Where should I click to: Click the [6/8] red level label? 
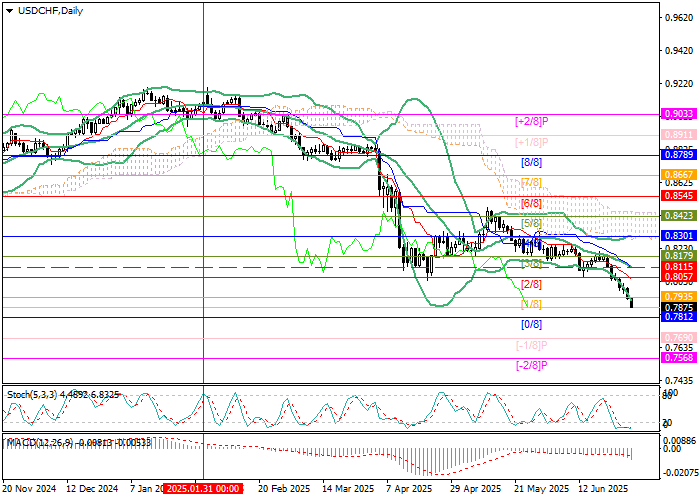[531, 203]
